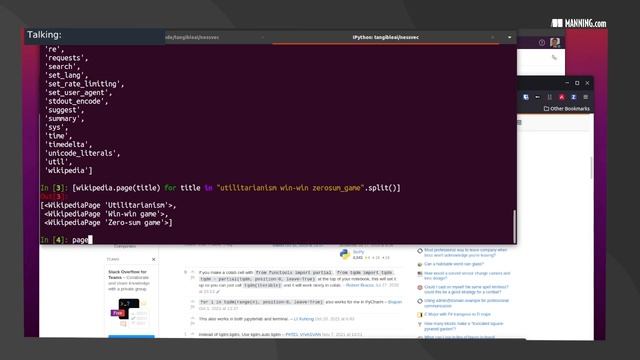The width and height of the screenshot is (640, 360).
Task: Dismiss the Stack Overflow Teams box
Action: coord(153,259)
